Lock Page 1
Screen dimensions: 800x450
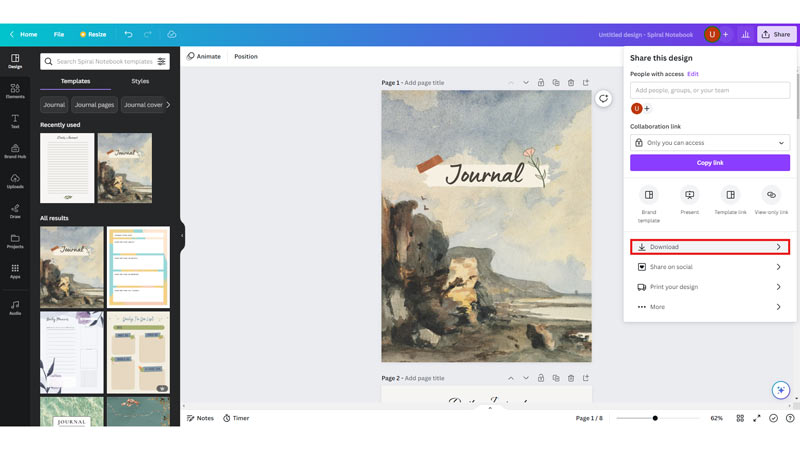(541, 83)
